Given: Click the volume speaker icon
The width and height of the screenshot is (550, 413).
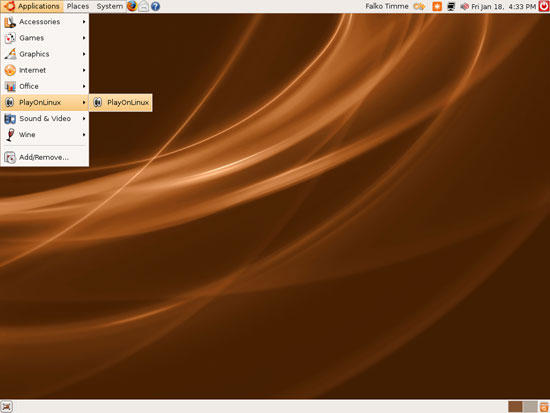Looking at the screenshot, I should (464, 6).
